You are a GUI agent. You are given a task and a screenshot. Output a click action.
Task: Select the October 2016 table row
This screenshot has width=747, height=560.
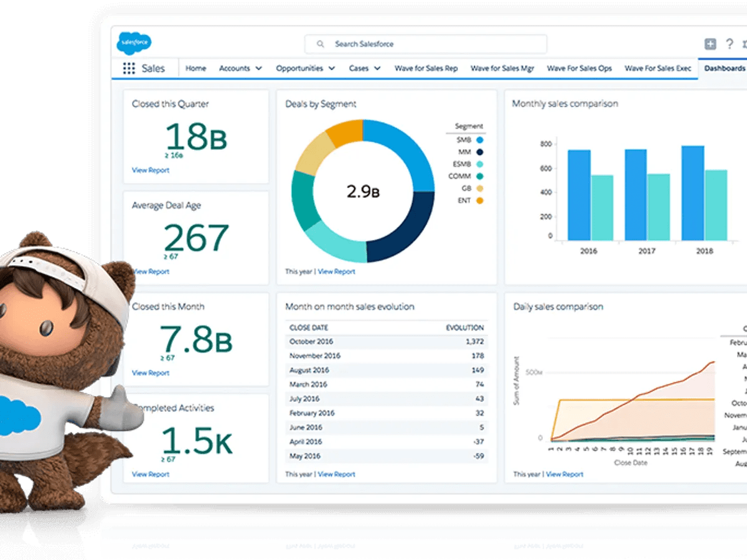click(x=387, y=342)
